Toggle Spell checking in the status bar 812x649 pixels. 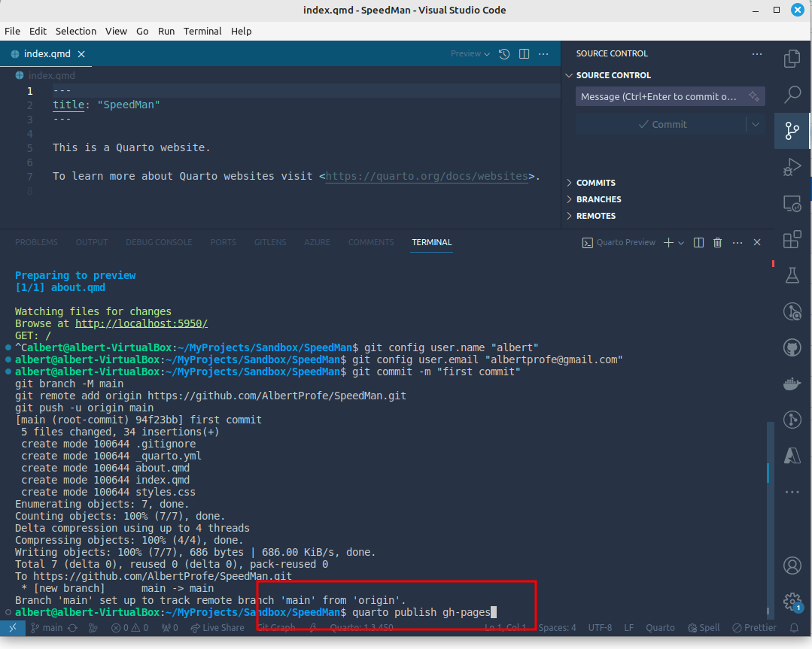703,628
